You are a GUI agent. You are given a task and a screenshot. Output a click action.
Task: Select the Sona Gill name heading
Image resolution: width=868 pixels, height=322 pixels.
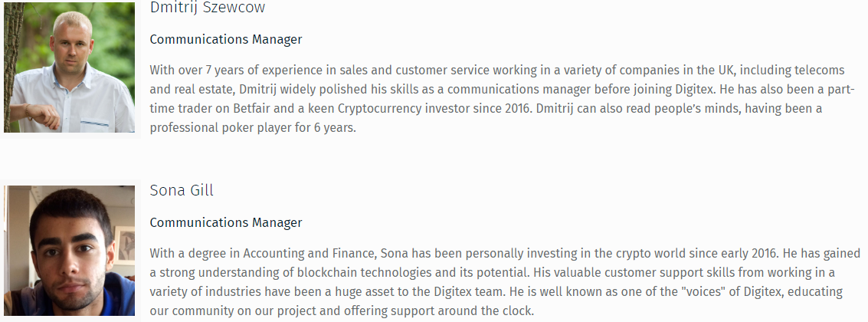point(181,190)
